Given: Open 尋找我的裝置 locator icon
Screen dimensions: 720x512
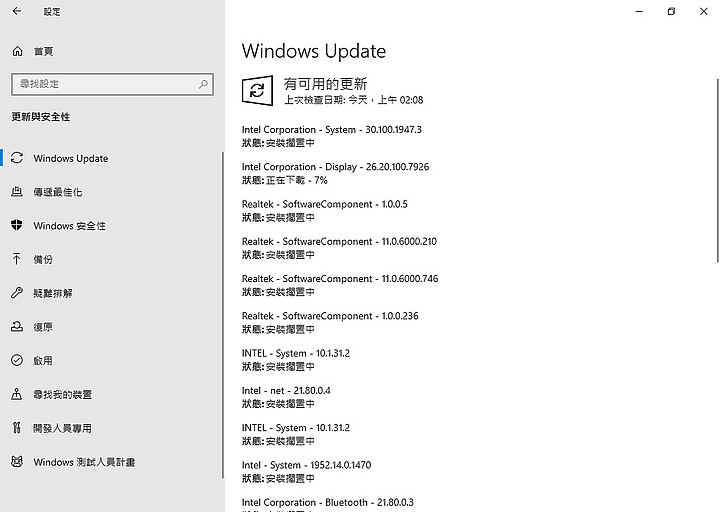Looking at the screenshot, I should click(17, 394).
